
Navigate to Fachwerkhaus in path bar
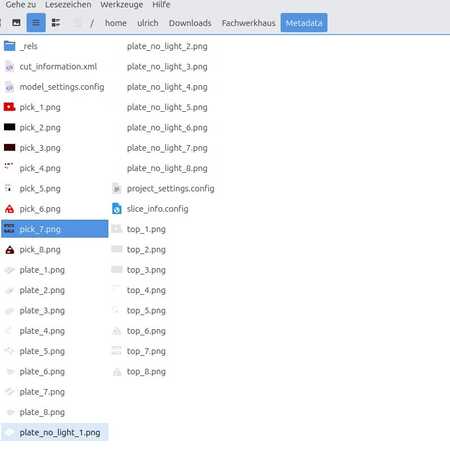(x=249, y=23)
